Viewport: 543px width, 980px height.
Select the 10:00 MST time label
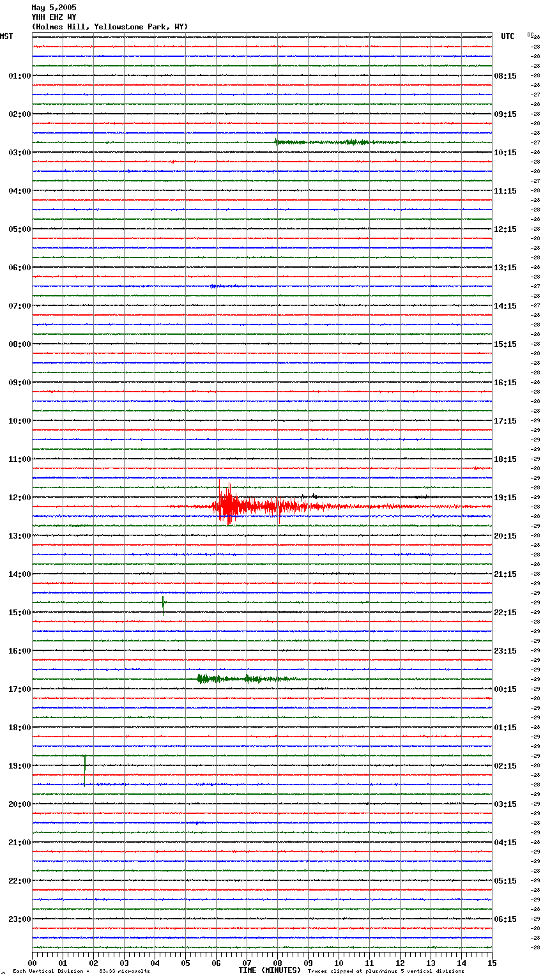point(20,421)
